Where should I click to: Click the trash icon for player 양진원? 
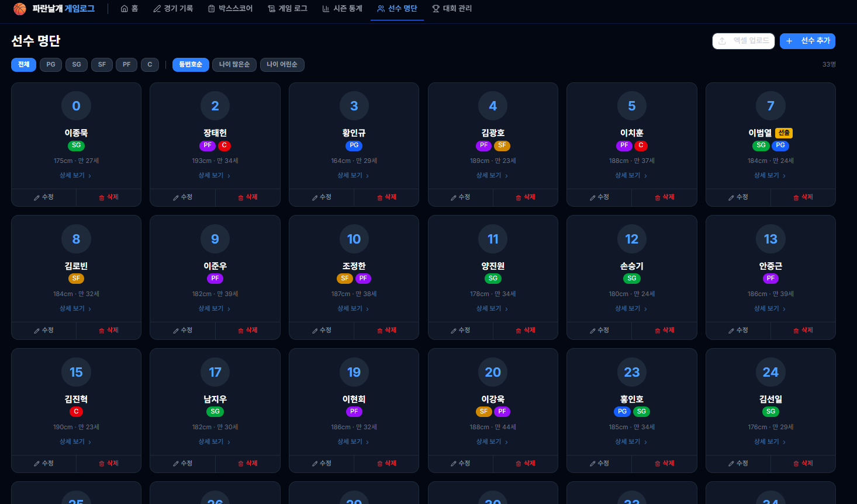[519, 331]
